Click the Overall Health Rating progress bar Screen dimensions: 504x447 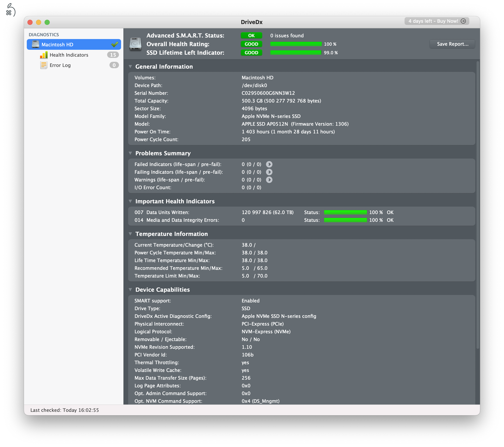[296, 44]
